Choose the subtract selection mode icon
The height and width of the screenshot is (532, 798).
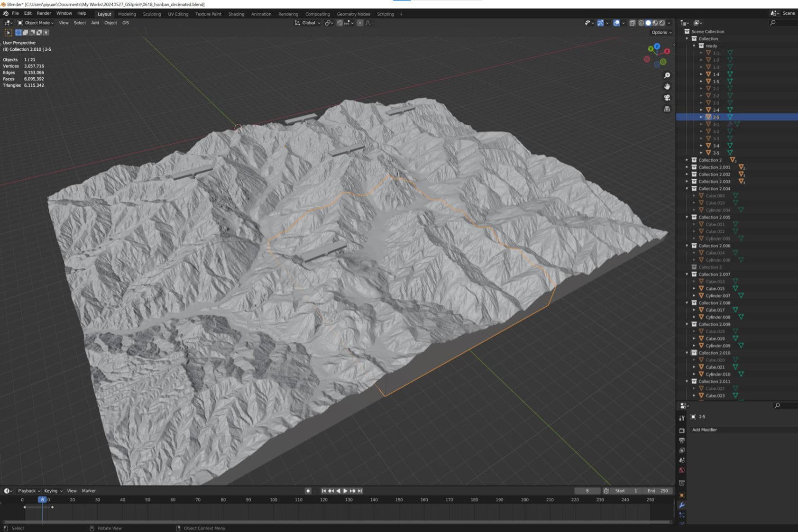[x=32, y=32]
